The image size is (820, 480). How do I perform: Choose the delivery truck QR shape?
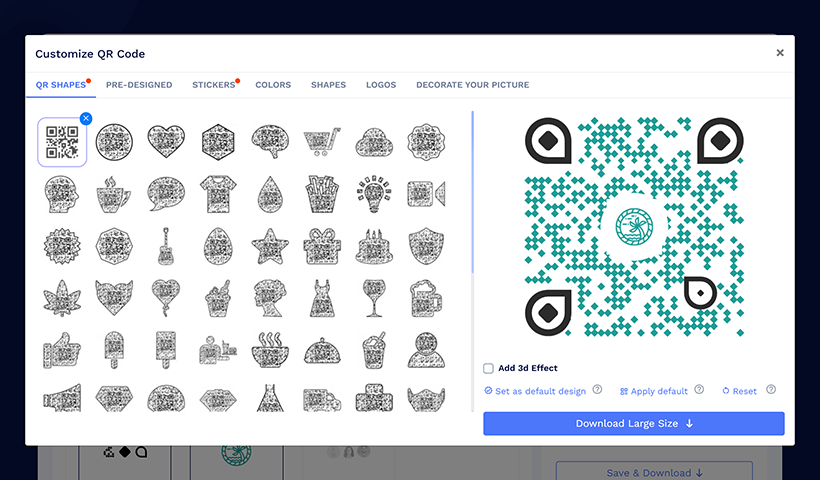(322, 400)
